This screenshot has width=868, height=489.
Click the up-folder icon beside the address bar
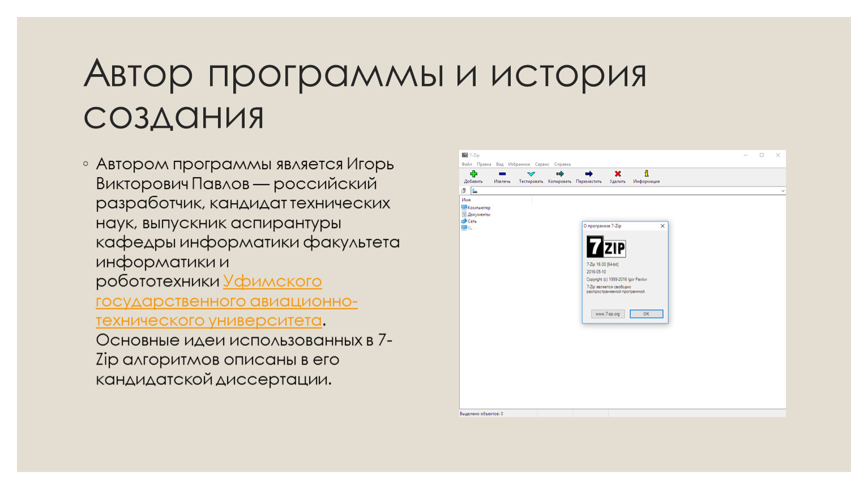pyautogui.click(x=464, y=191)
